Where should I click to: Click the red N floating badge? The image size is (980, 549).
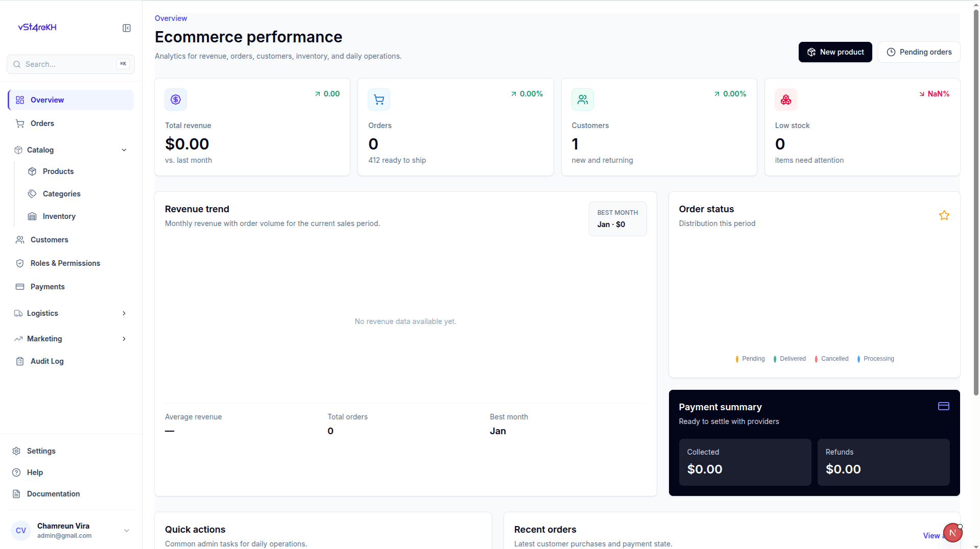click(953, 533)
